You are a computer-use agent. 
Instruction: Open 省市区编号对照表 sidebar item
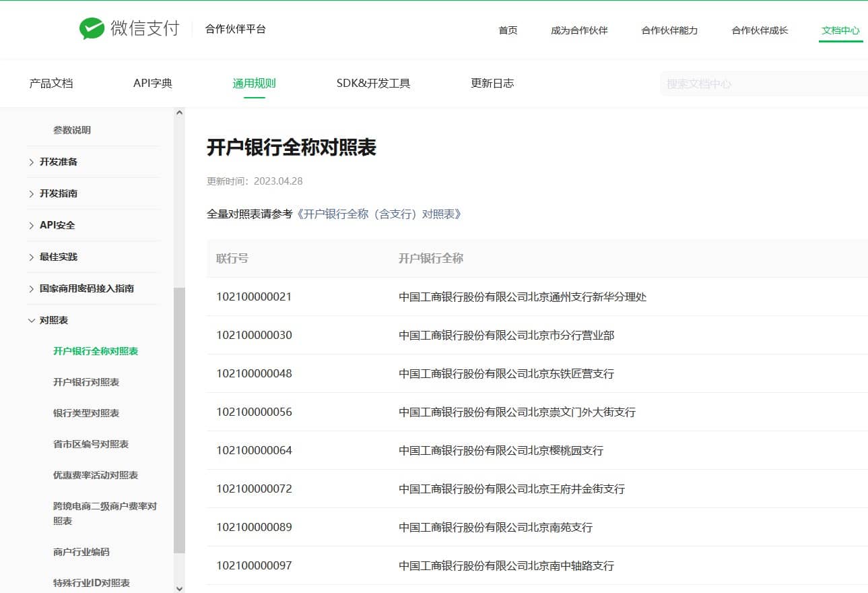point(91,444)
